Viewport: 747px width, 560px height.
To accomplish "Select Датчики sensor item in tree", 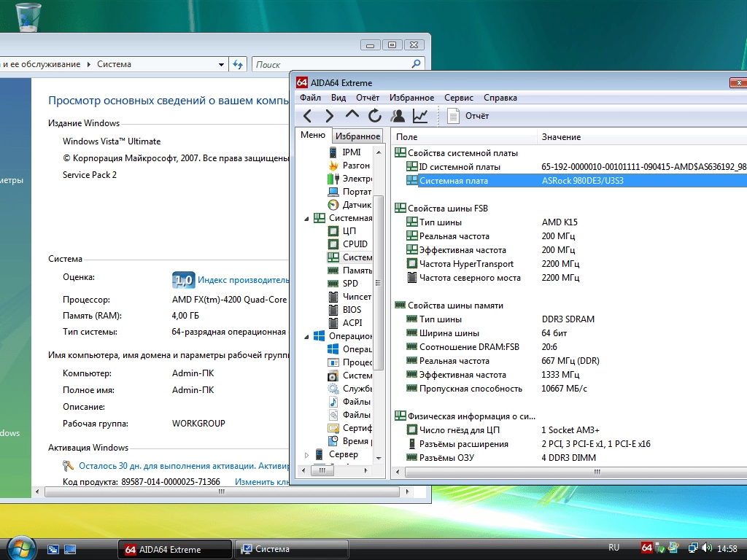I will tap(349, 205).
